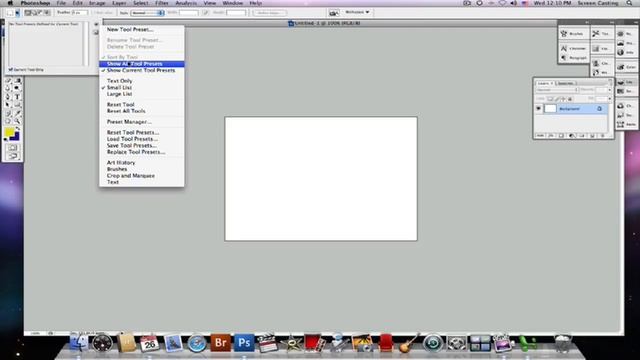Select the Zoom magnifier tool

(17, 121)
